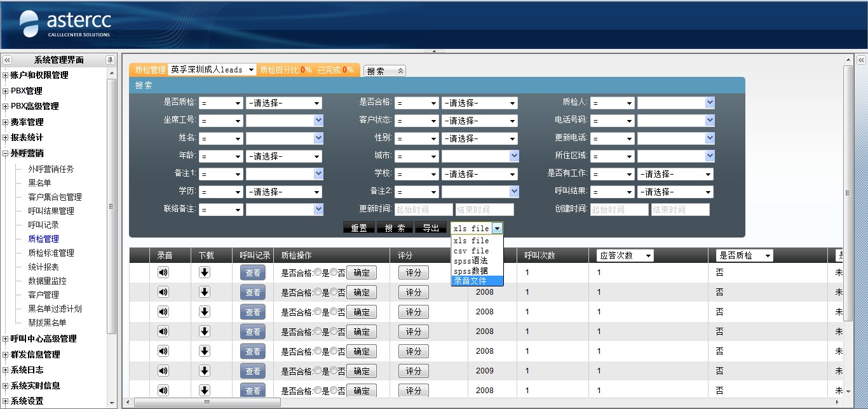This screenshot has width=868, height=409.
Task: Choose 录音文件 from the export format list
Action: (477, 281)
